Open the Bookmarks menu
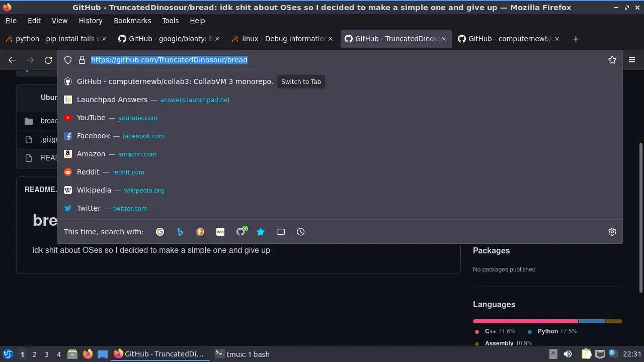 (x=132, y=21)
